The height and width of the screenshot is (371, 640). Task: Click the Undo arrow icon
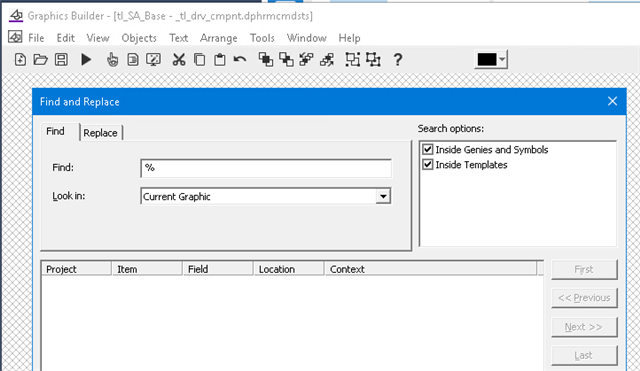(x=240, y=60)
